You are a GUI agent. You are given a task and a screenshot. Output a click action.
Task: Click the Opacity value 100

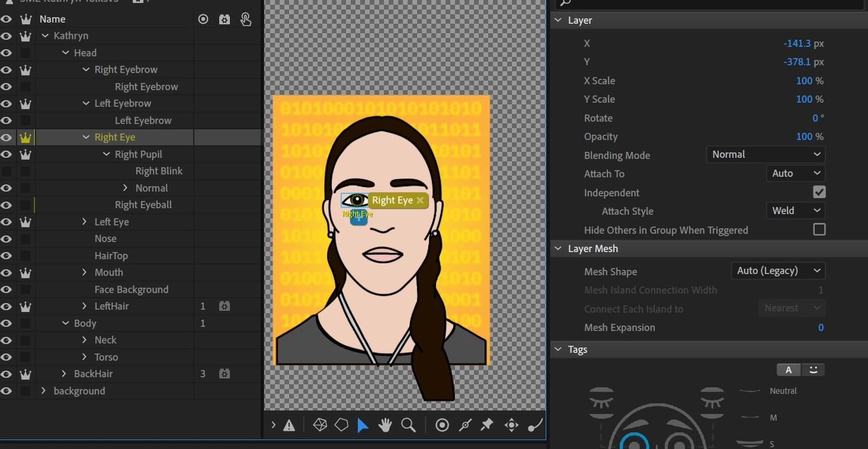[804, 136]
